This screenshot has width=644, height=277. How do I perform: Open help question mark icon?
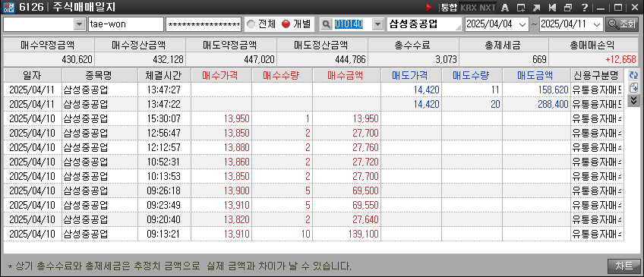(x=585, y=8)
